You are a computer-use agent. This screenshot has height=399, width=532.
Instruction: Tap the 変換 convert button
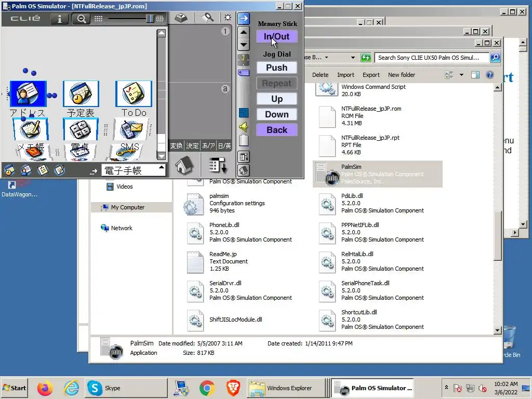(x=176, y=146)
